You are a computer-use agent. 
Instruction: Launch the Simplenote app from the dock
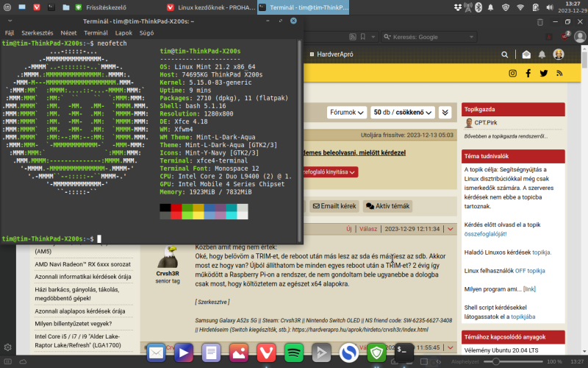tap(348, 353)
